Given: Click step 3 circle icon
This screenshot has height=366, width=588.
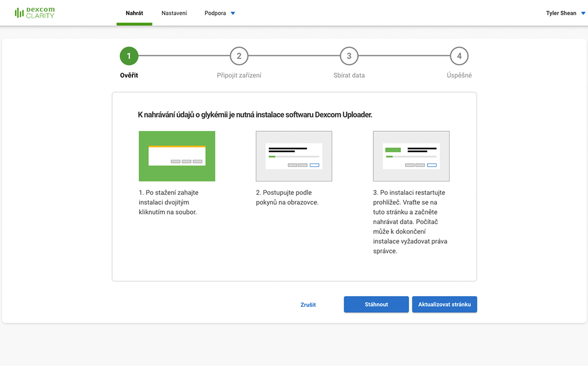Looking at the screenshot, I should [x=349, y=56].
